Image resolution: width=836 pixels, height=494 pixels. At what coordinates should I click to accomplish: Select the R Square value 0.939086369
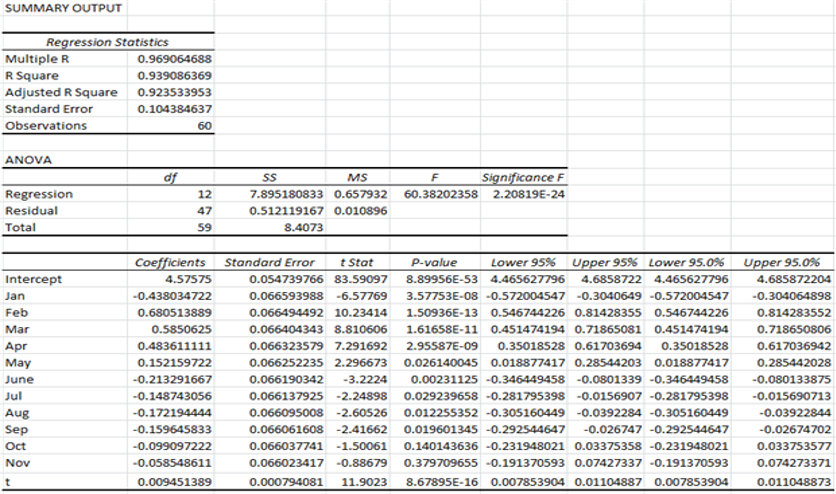click(x=174, y=76)
